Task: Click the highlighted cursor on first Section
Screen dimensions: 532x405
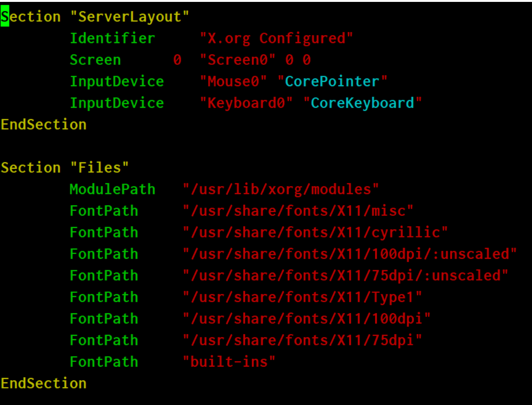Action: click(5, 17)
